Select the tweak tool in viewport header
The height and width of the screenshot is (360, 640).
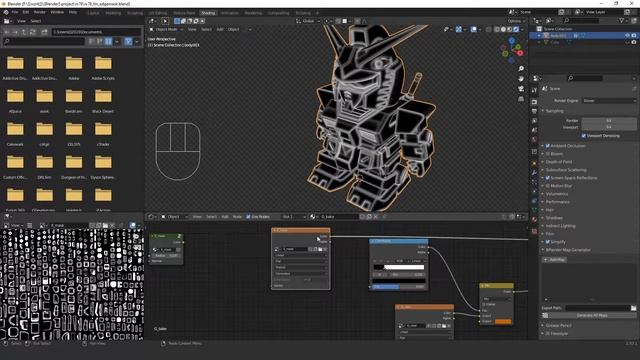(165, 21)
